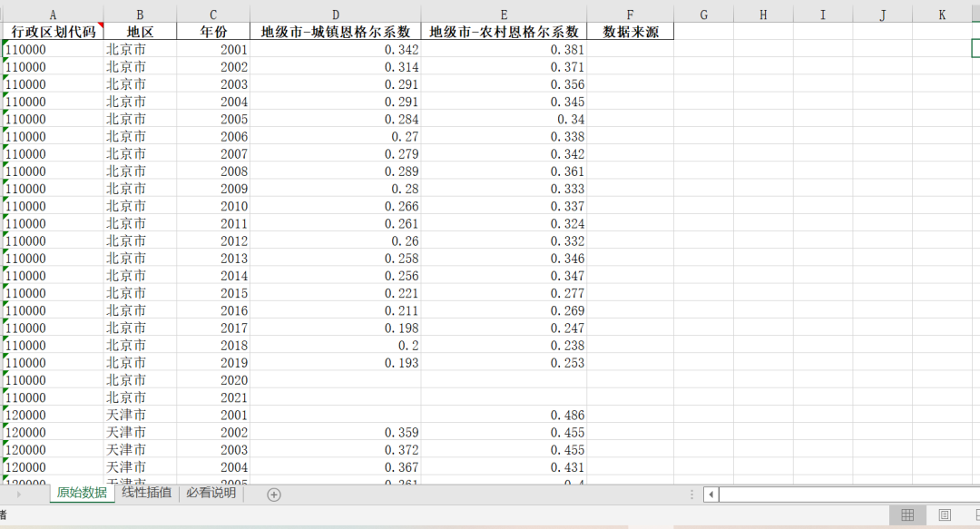
Task: Select cell with value 0.193
Action: pos(336,363)
